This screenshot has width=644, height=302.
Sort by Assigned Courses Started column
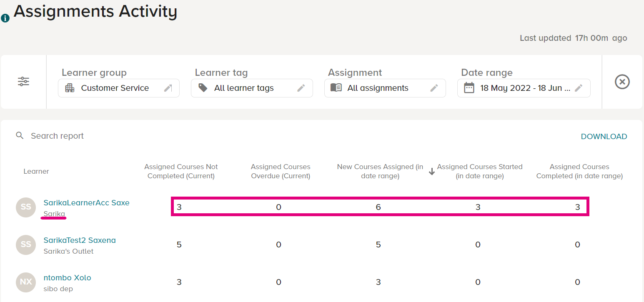point(480,171)
